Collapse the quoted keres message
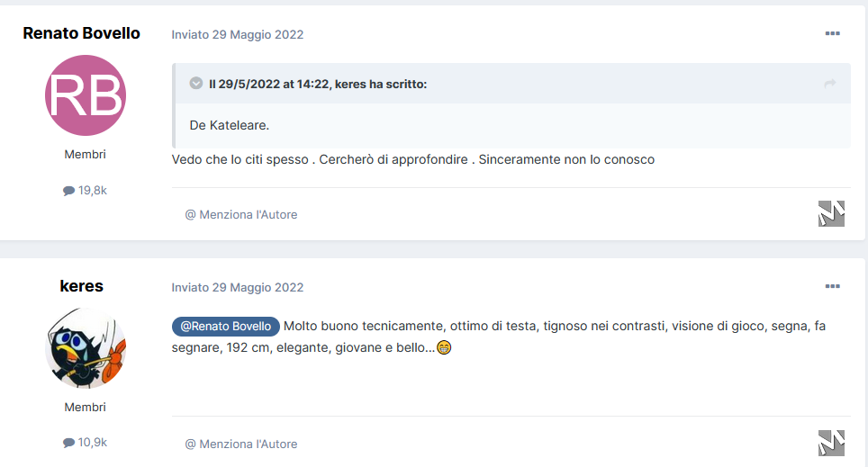 [196, 84]
